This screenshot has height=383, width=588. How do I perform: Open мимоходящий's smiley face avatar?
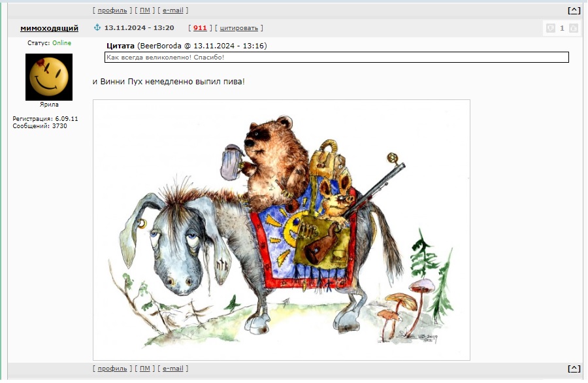coord(49,77)
